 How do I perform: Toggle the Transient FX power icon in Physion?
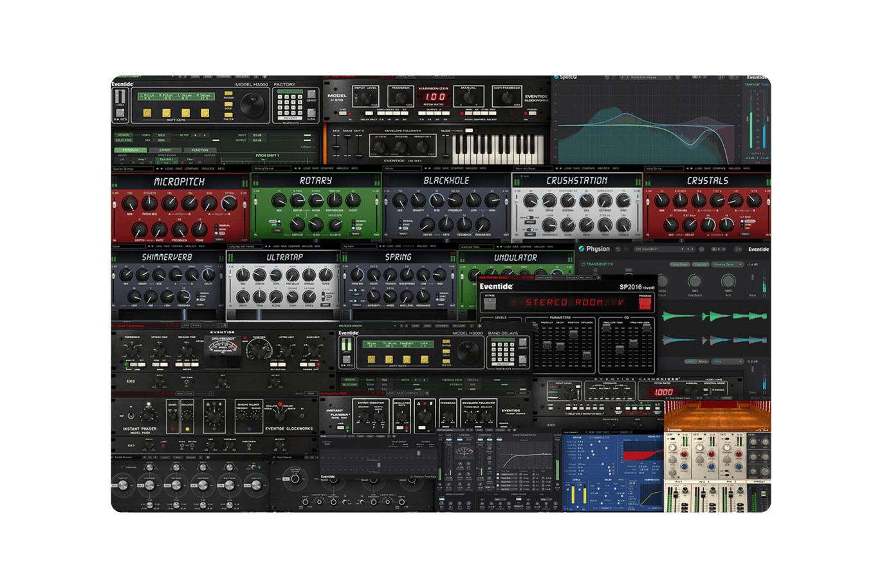click(x=583, y=264)
